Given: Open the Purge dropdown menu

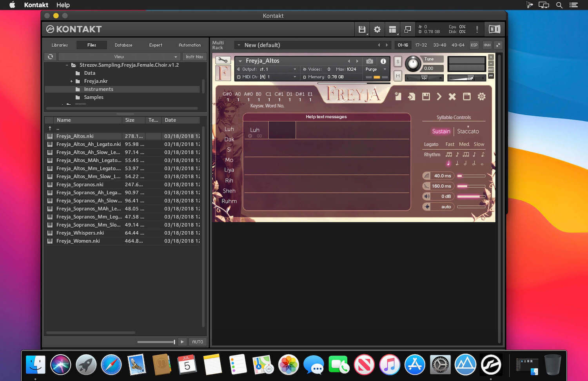Looking at the screenshot, I should pos(376,69).
